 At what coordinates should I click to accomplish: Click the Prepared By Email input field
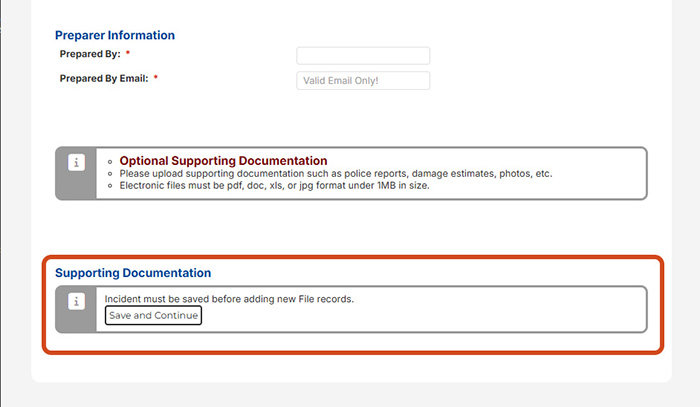[x=363, y=81]
